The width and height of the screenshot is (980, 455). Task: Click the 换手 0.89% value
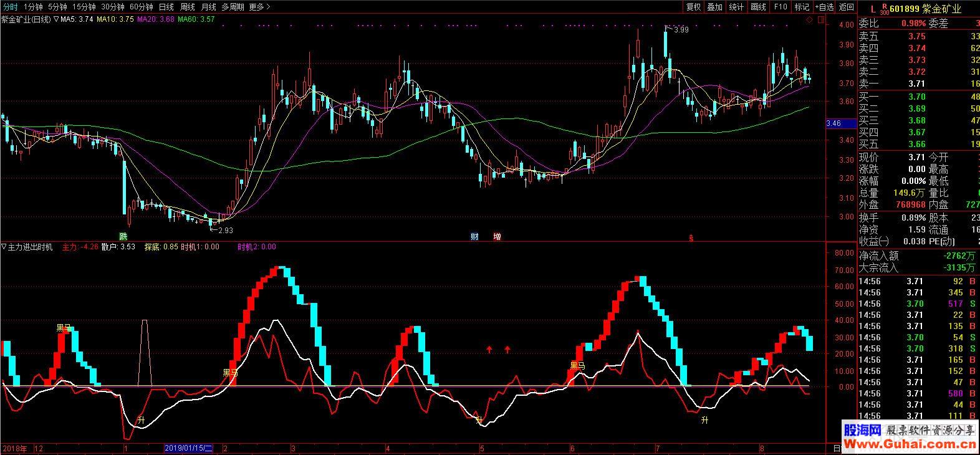click(x=912, y=218)
